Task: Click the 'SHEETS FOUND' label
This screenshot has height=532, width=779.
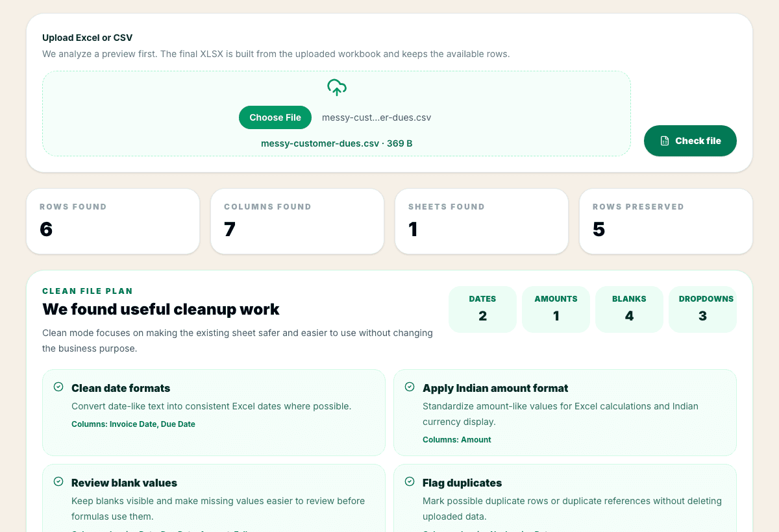Action: pos(447,207)
